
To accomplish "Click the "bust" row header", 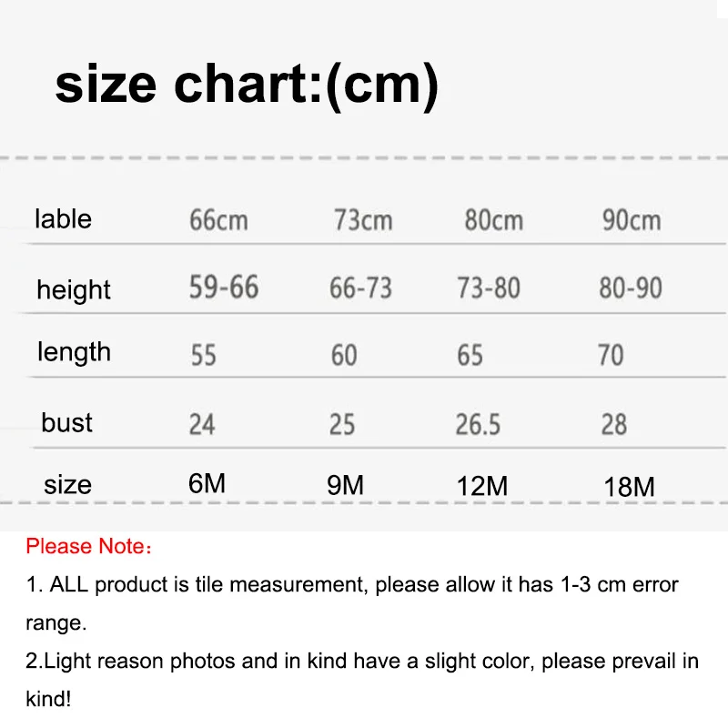I will pyautogui.click(x=66, y=423).
